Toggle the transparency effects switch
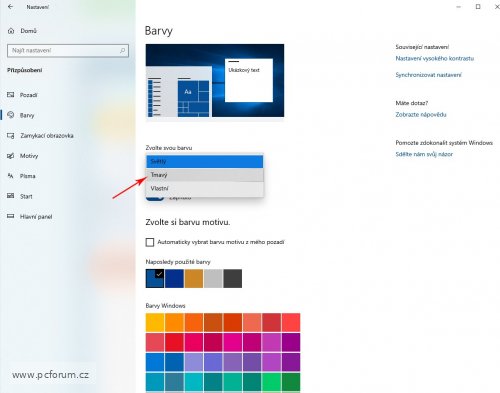Screen dimensions: 500x393 (x=155, y=198)
